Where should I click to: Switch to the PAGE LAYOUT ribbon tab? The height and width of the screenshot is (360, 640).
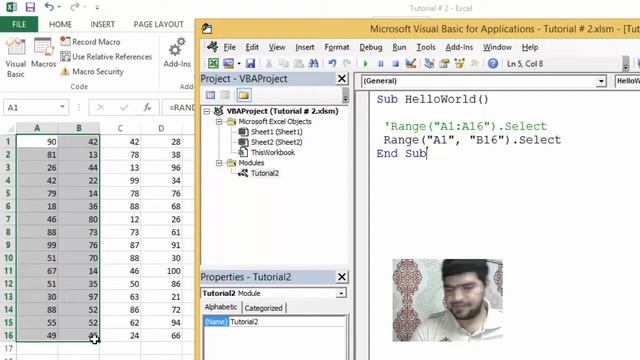click(x=158, y=24)
